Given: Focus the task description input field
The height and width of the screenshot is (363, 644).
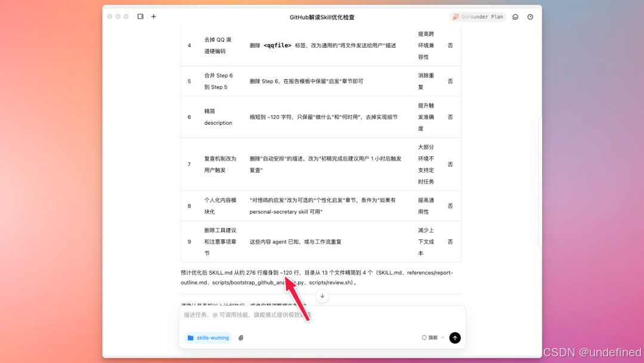Looking at the screenshot, I should point(323,315).
